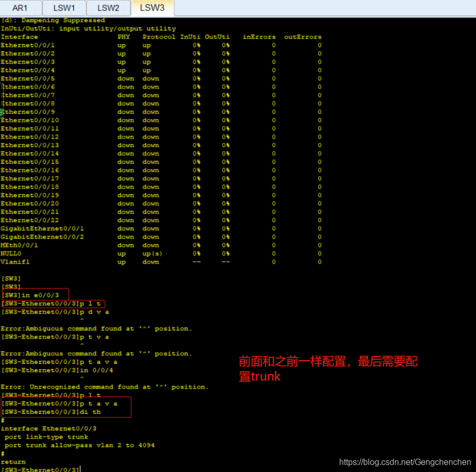Switch to the LSW1 tab
Viewport: 476px width, 472px height.
(64, 8)
